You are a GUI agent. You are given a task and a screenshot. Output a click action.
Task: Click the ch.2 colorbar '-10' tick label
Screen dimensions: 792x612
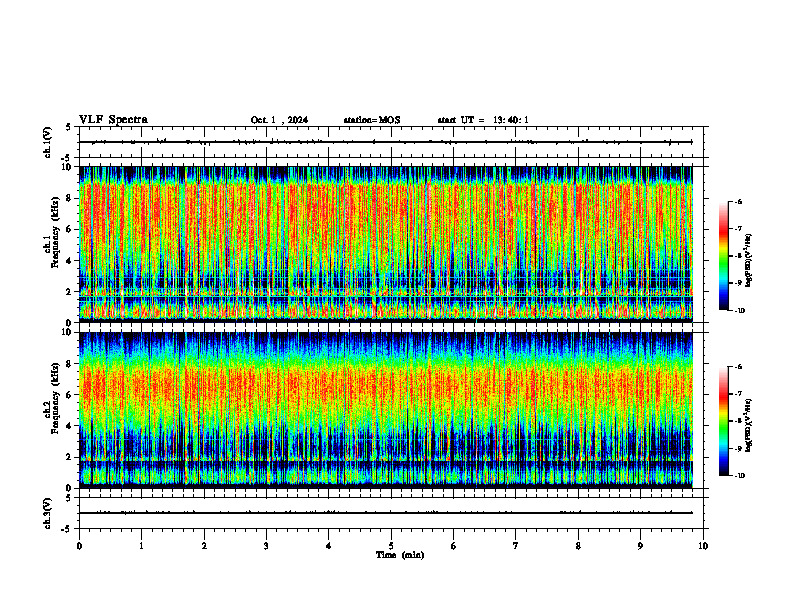coord(739,476)
